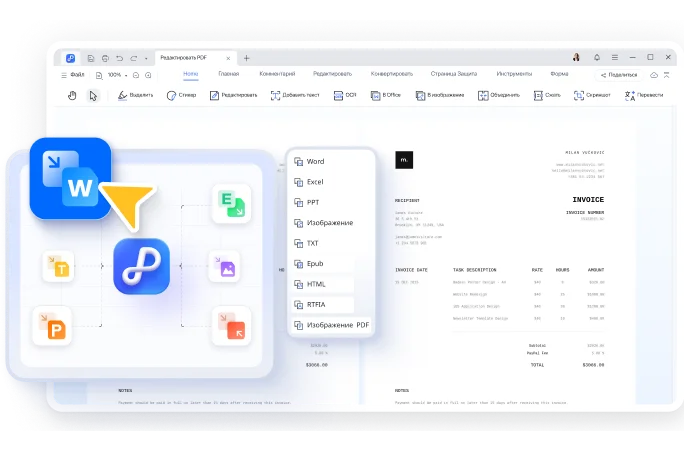Zoom out with the minus circle icon

click(136, 75)
